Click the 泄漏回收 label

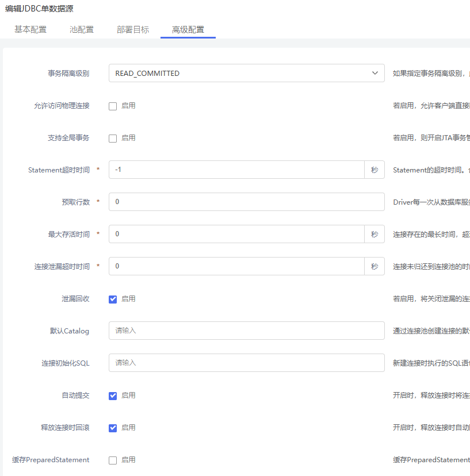point(75,299)
